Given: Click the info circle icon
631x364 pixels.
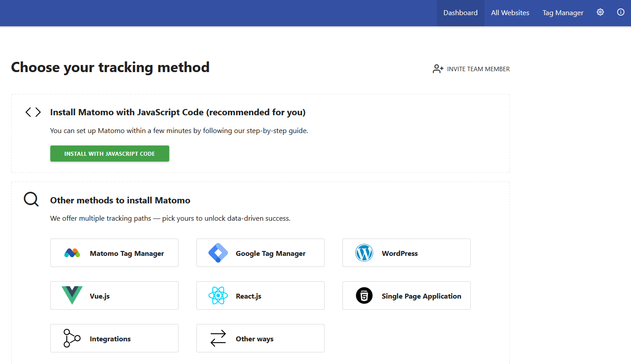Looking at the screenshot, I should (621, 12).
